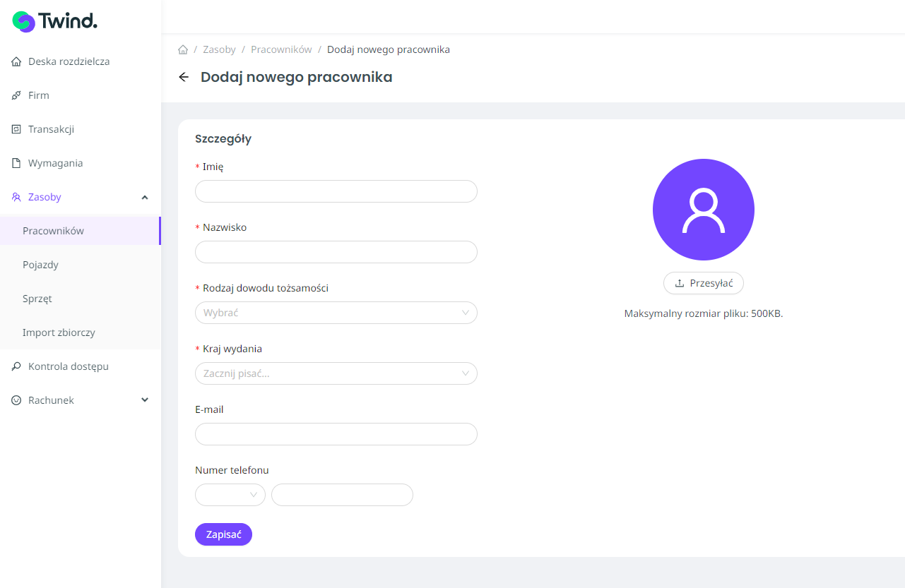Open Kontrola dostępu menu item
Image resolution: width=905 pixels, height=588 pixels.
(x=81, y=366)
